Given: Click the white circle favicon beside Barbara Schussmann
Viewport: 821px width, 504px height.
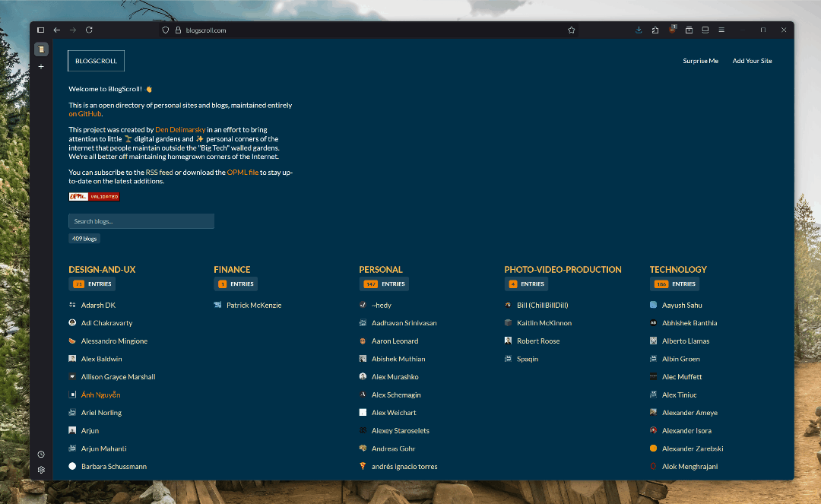Looking at the screenshot, I should tap(72, 466).
